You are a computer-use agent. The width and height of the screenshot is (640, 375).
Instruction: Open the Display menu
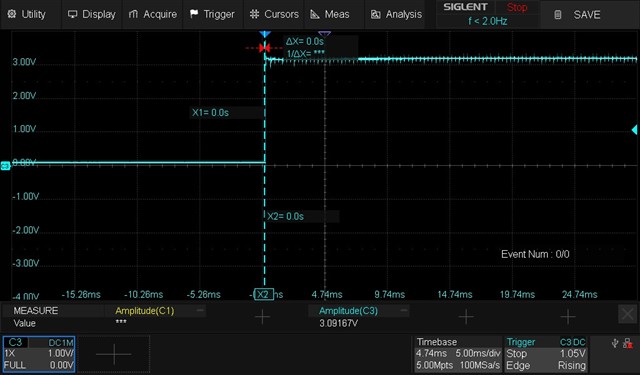(92, 14)
